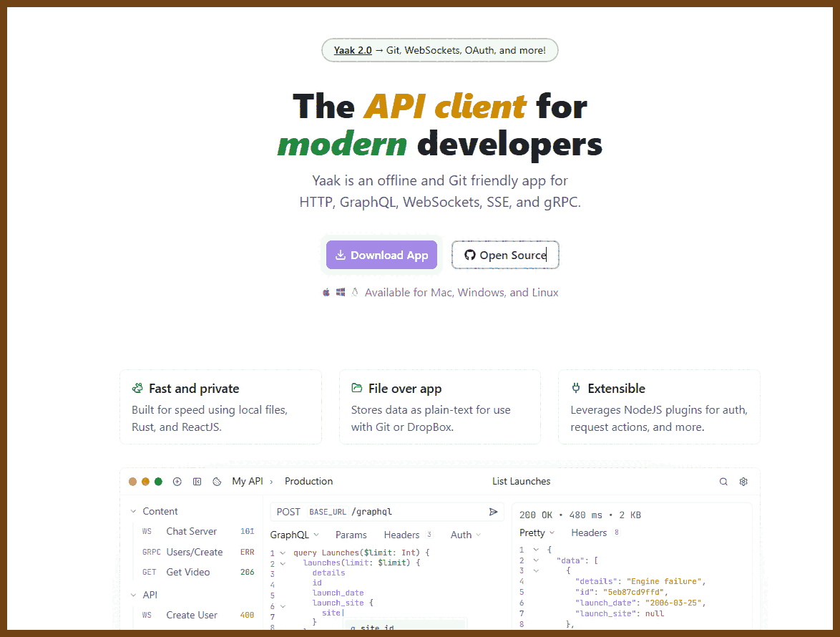Click launch_date field in query editor
840x637 pixels.
[x=338, y=593]
